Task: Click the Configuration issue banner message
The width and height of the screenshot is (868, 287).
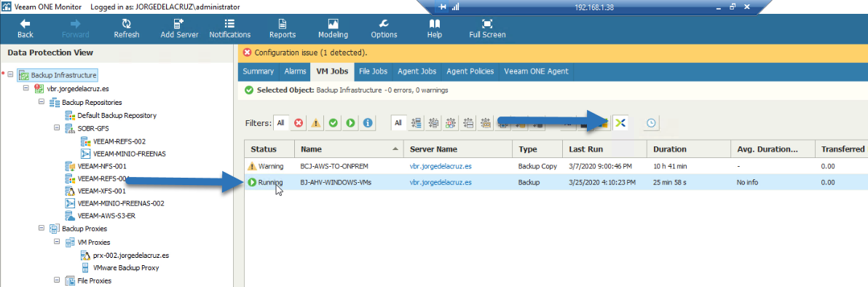Action: 310,52
